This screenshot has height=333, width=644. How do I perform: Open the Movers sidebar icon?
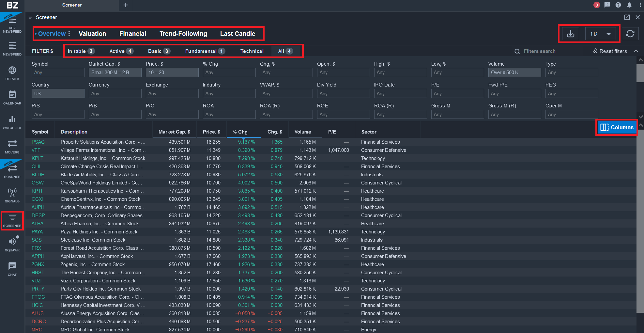[x=12, y=146]
